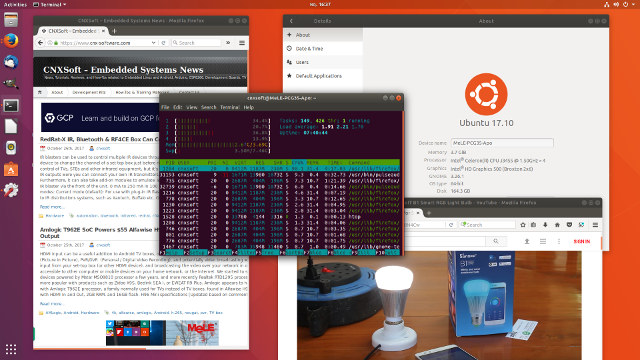Click the Pocket icon in YouTube Firefox toolbar
The image size is (640, 360).
[569, 225]
